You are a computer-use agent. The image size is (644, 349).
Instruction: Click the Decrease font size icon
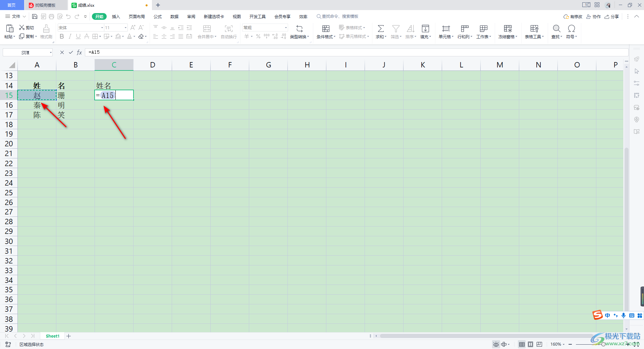pyautogui.click(x=141, y=28)
